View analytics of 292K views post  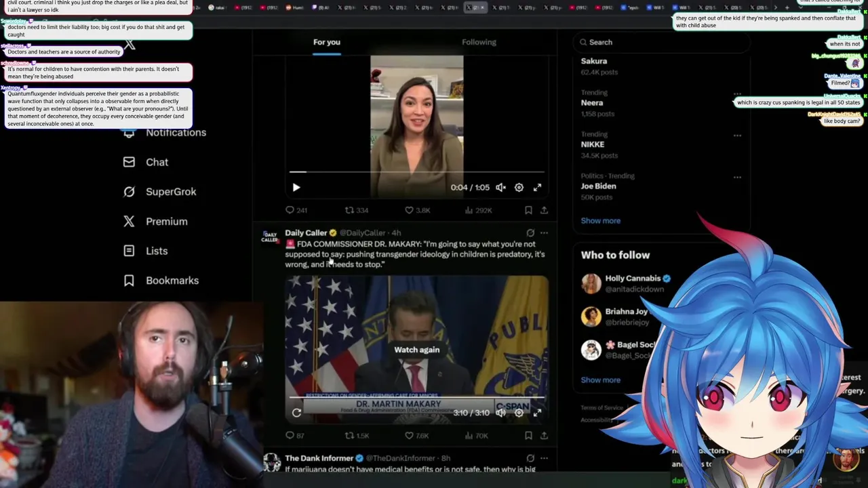pos(478,210)
